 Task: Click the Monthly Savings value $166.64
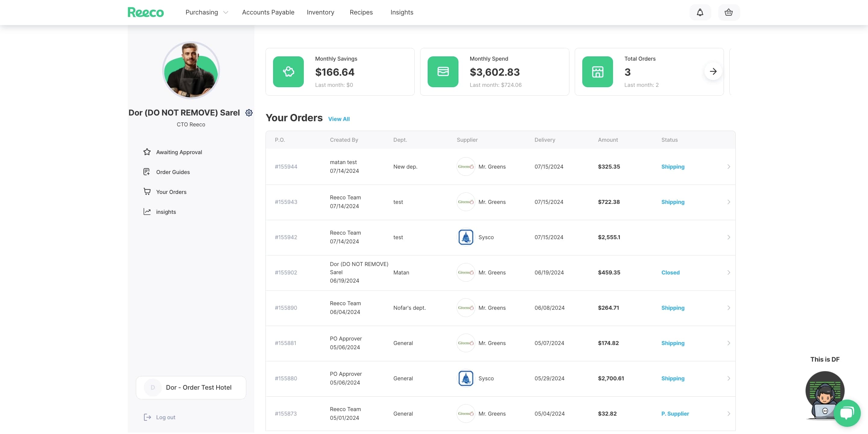[x=335, y=72]
